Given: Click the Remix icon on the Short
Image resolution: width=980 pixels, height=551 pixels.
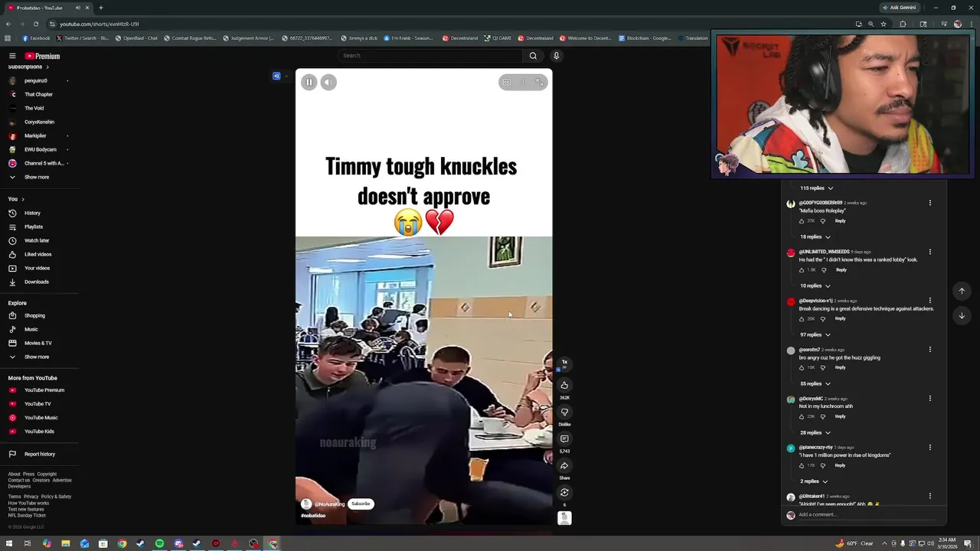Looking at the screenshot, I should tap(564, 492).
